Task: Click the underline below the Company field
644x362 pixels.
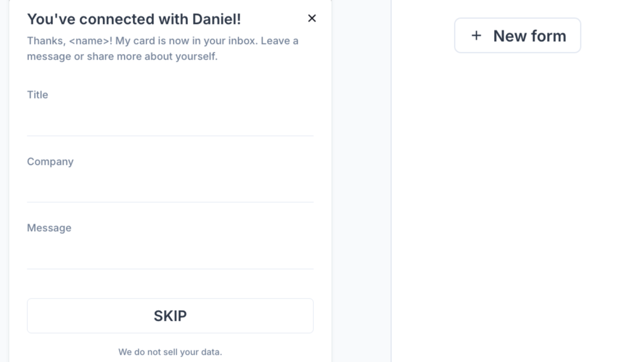Action: click(170, 202)
